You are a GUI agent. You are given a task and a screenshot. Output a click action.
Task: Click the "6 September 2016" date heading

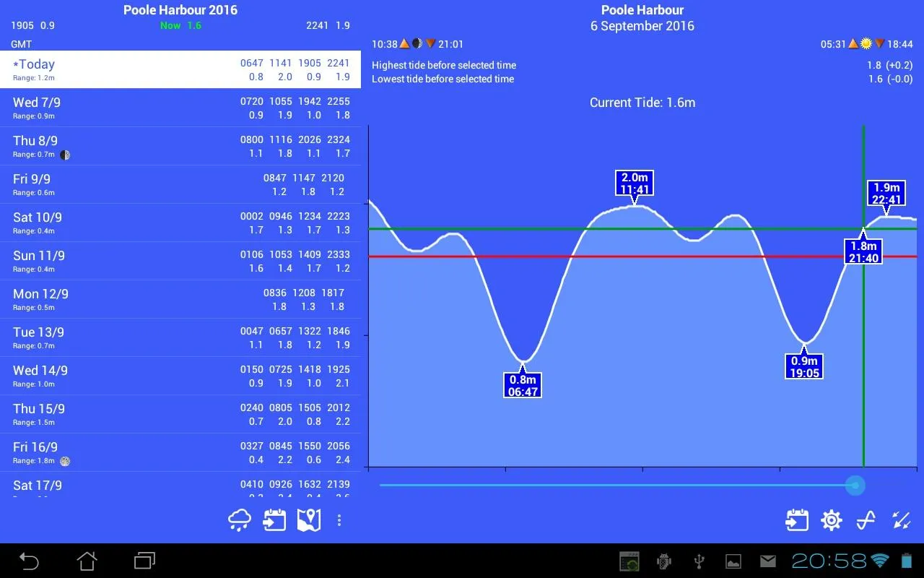[642, 26]
